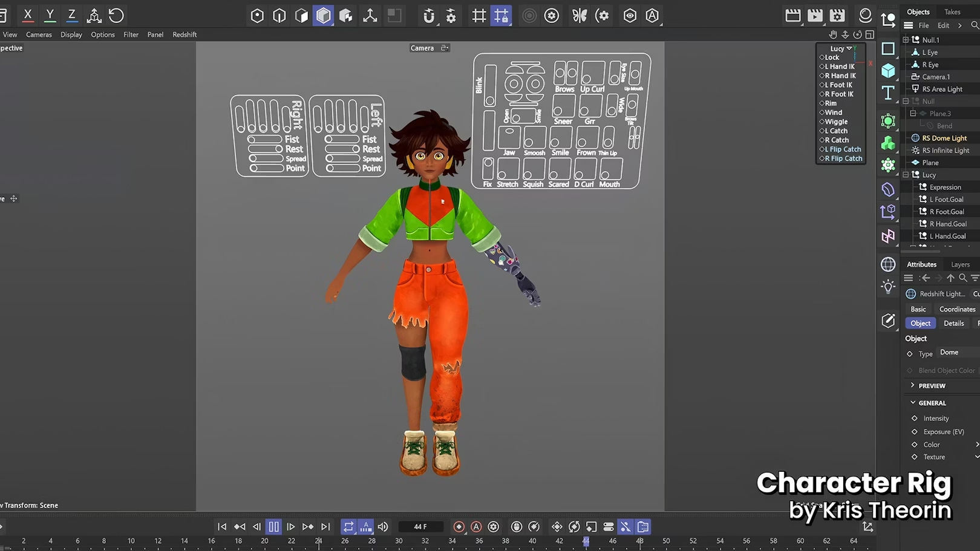980x551 pixels.
Task: Open the Coordinates attribute tab
Action: click(957, 309)
